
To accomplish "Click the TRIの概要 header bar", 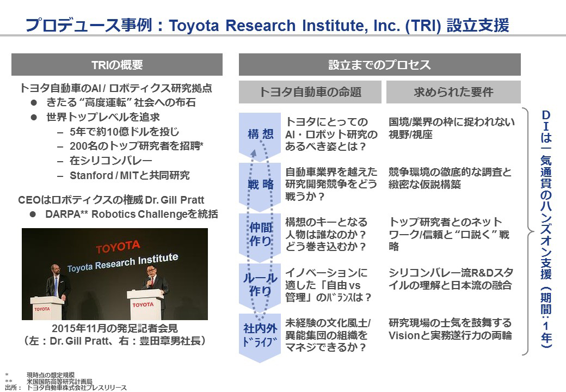I will click(117, 65).
